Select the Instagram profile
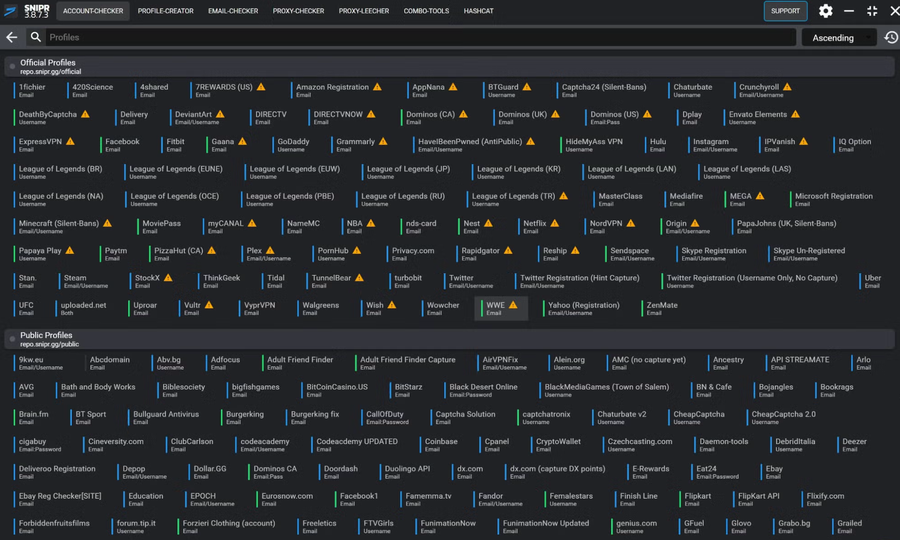 click(x=713, y=145)
